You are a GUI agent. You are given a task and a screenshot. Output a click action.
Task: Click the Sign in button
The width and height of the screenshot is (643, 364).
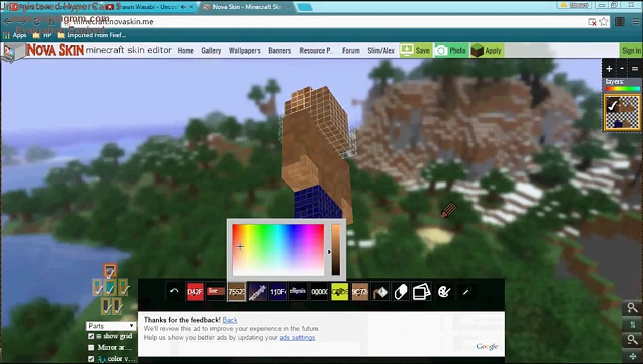(631, 50)
